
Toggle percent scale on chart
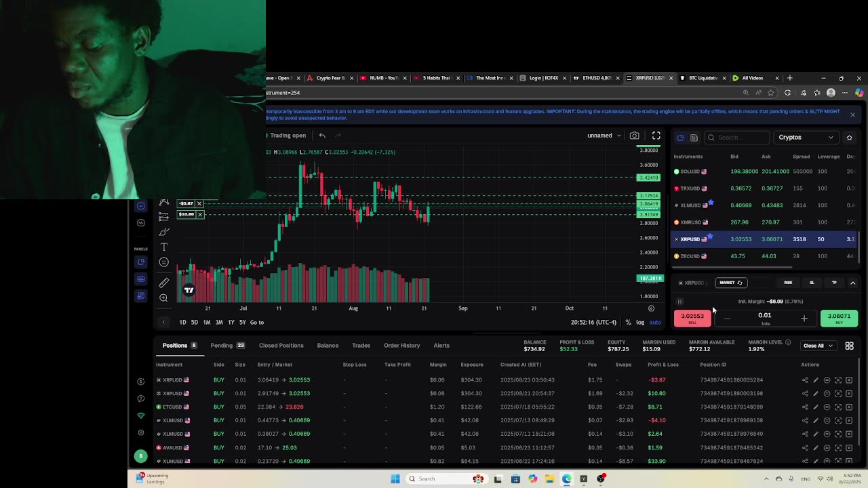pos(628,323)
